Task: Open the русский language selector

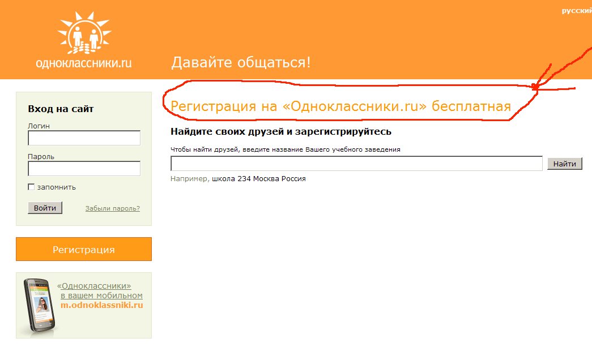Action: [x=577, y=11]
